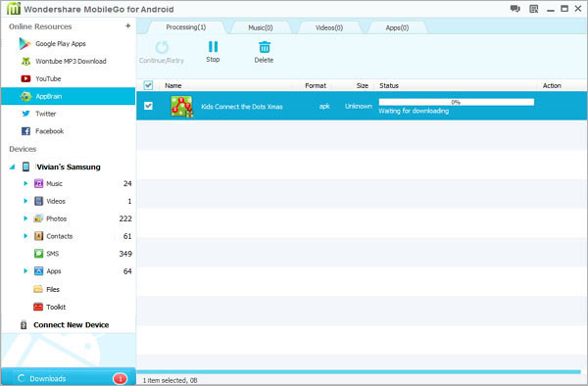588x386 pixels.
Task: Switch to the Music(0) tab
Action: tap(261, 27)
